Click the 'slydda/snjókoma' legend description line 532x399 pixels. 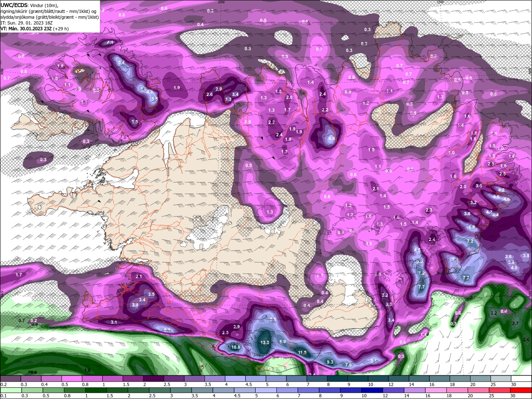click(50, 17)
